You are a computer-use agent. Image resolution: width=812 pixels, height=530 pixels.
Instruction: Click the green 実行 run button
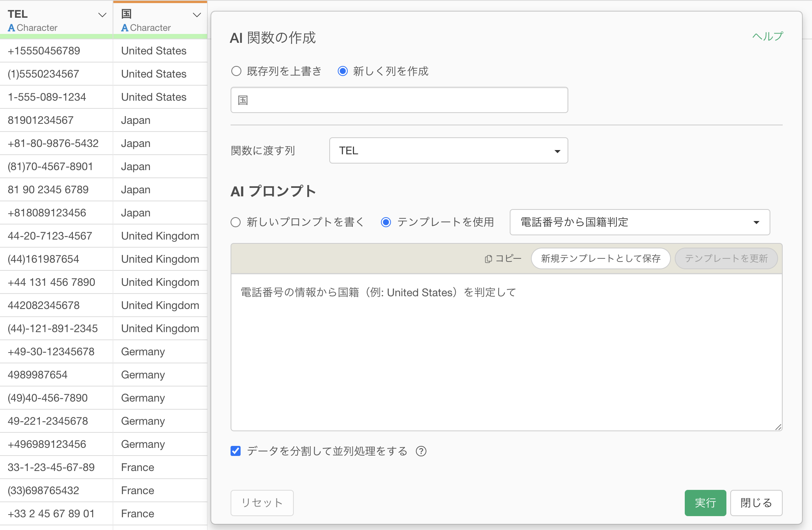[705, 503]
